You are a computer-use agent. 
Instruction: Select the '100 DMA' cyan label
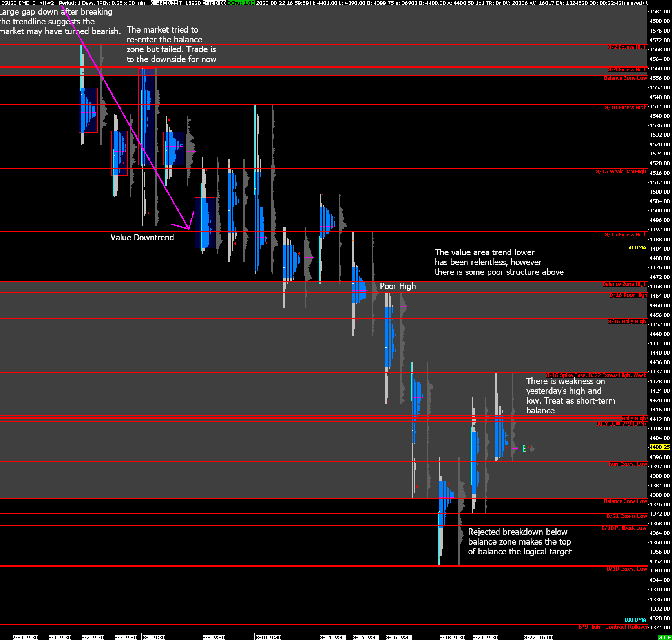635,620
